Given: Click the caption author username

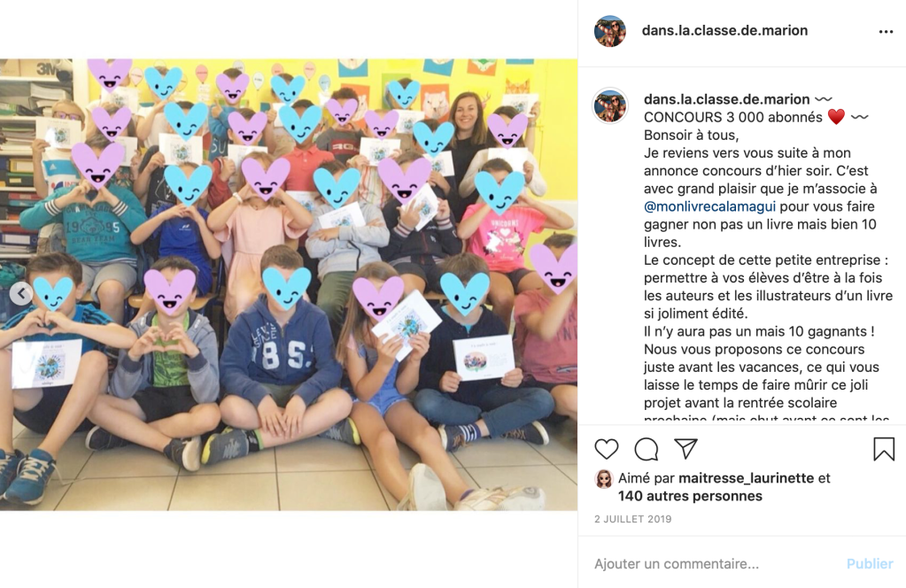Looking at the screenshot, I should tap(727, 99).
